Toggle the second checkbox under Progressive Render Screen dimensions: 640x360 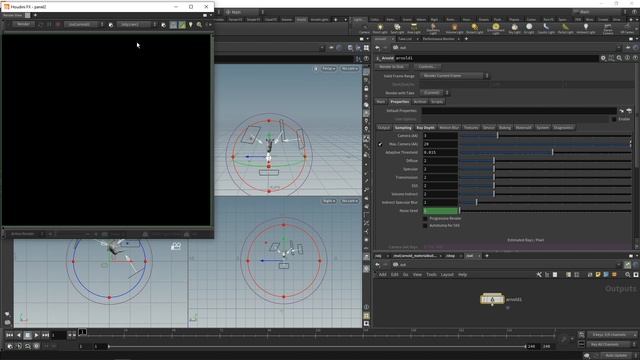tap(425, 226)
